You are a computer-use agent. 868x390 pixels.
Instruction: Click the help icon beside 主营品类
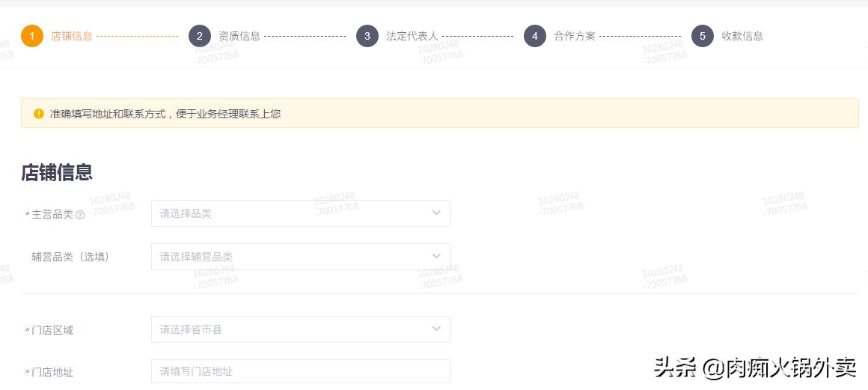pos(80,215)
